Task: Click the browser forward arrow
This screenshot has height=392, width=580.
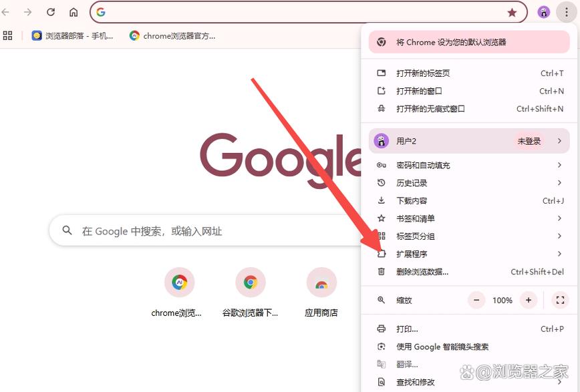Action: [x=28, y=12]
